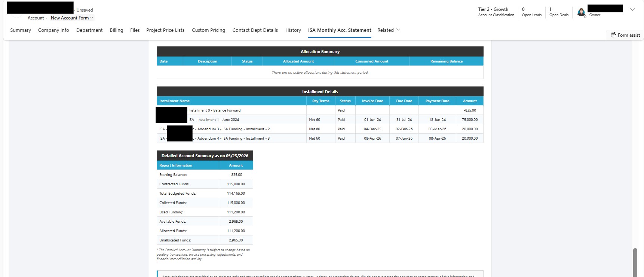This screenshot has width=644, height=277.
Task: Select Addendum 4 Installment - 3 row
Action: [320, 138]
